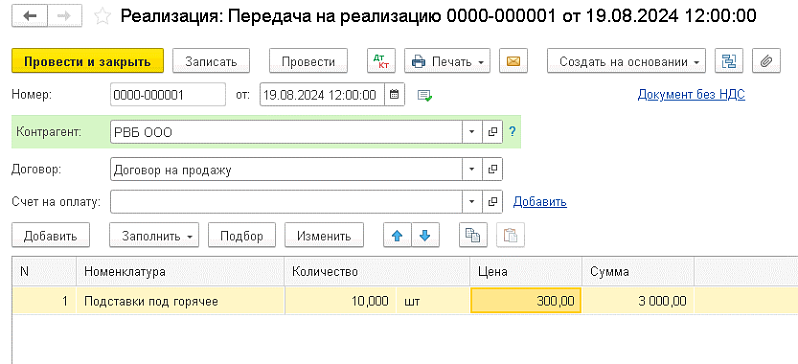
Task: Paste table rows from clipboard icon
Action: pyautogui.click(x=510, y=235)
